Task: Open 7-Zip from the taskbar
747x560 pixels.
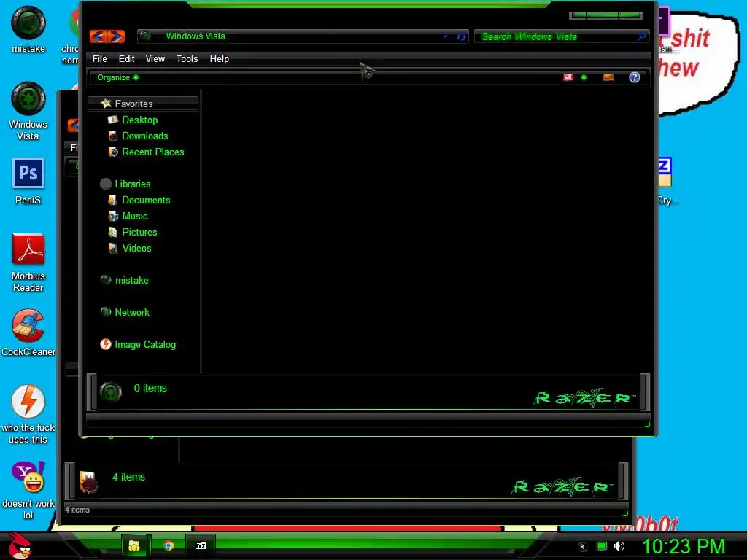Action: tap(201, 545)
